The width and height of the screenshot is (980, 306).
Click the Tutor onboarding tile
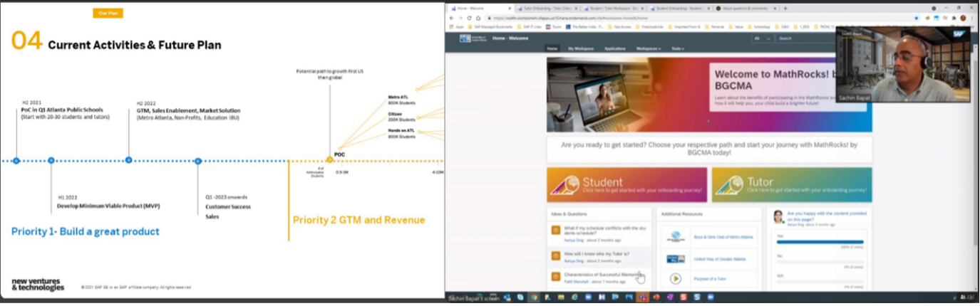pos(792,185)
